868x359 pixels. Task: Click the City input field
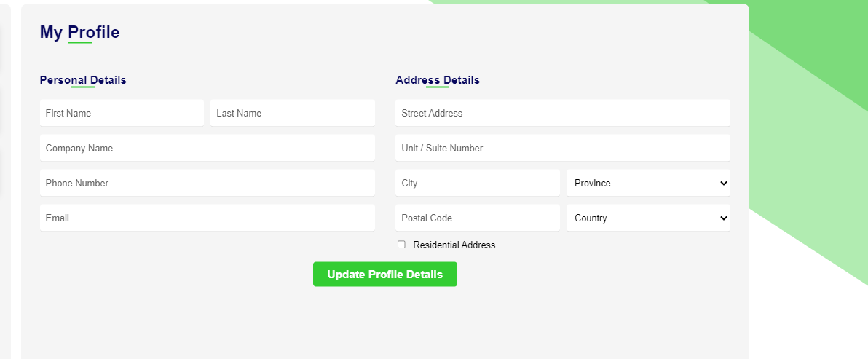point(478,183)
